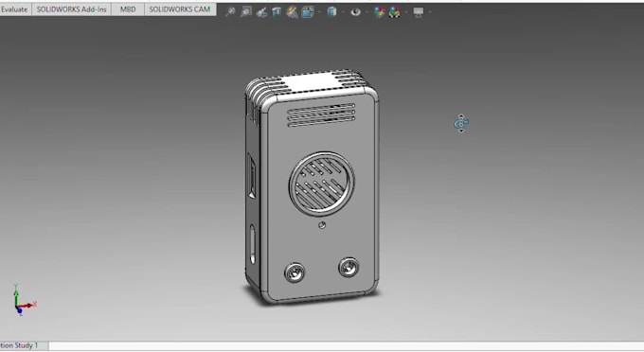The width and height of the screenshot is (644, 352).
Task: Select the MBD tab
Action: coord(128,9)
